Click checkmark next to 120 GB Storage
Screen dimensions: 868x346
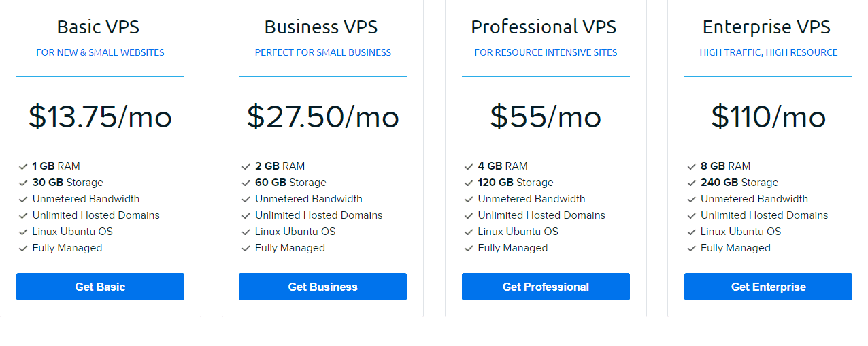469,183
